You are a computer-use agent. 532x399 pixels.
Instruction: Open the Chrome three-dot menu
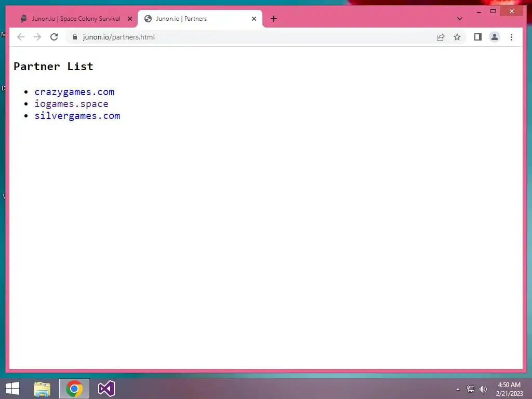coord(511,37)
